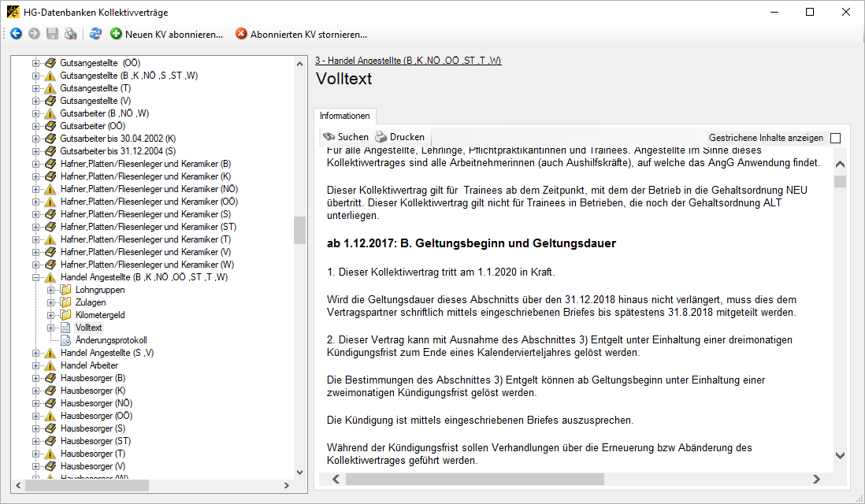Image resolution: width=865 pixels, height=504 pixels.
Task: Click the refresh icon in toolbar
Action: (95, 34)
